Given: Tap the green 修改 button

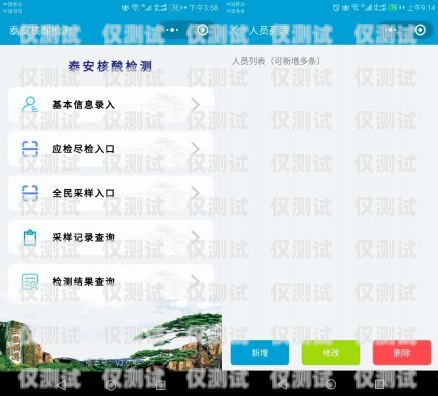Looking at the screenshot, I should (331, 353).
